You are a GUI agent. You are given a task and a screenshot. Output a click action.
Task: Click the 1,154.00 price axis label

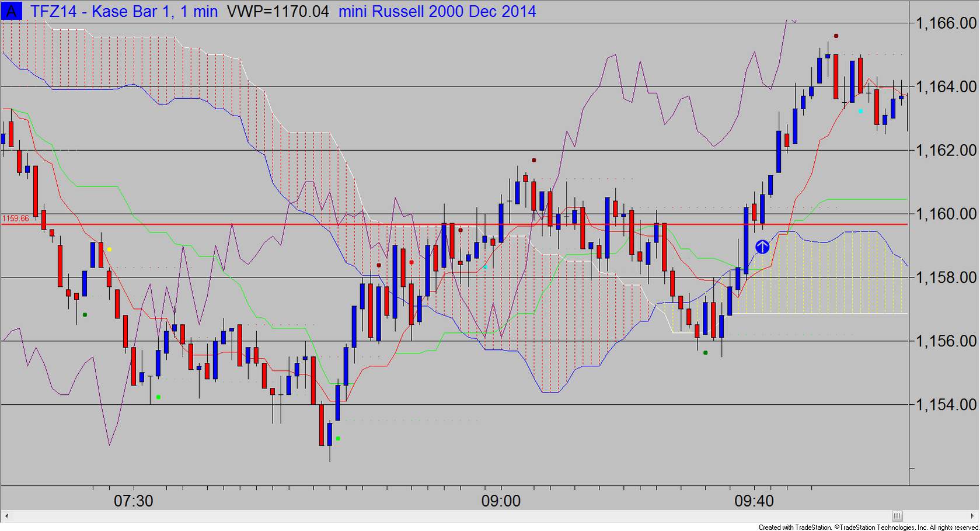(x=946, y=405)
